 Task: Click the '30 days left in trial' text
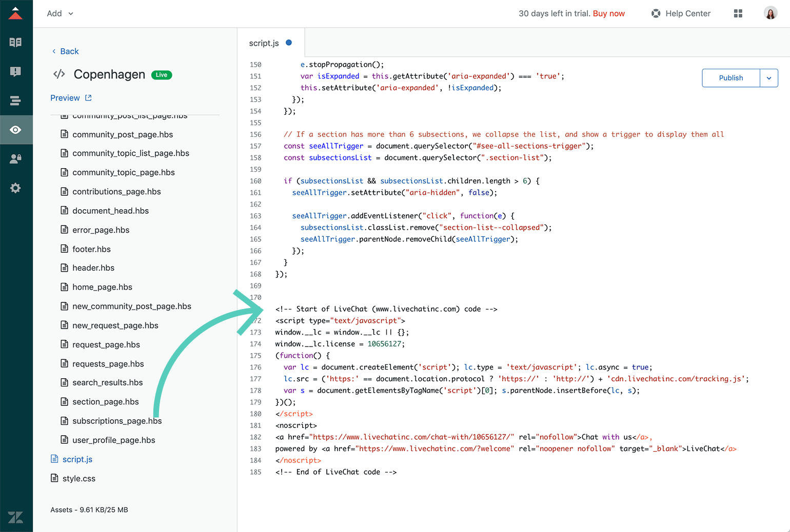(554, 13)
